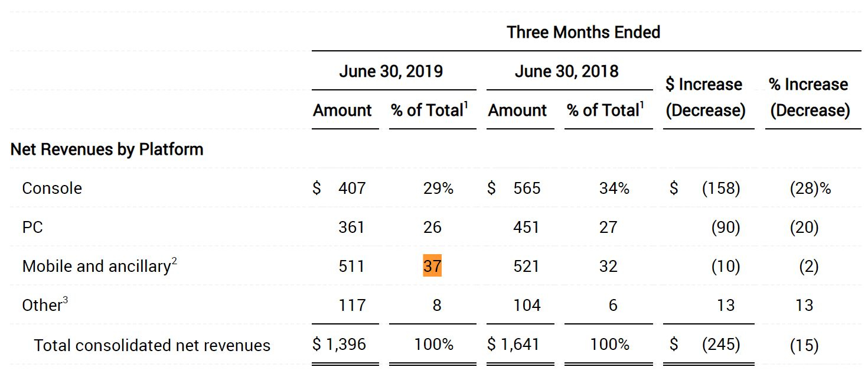Click the "Net Revenues by Platform" heading
Image resolution: width=868 pixels, height=383 pixels.
point(107,149)
